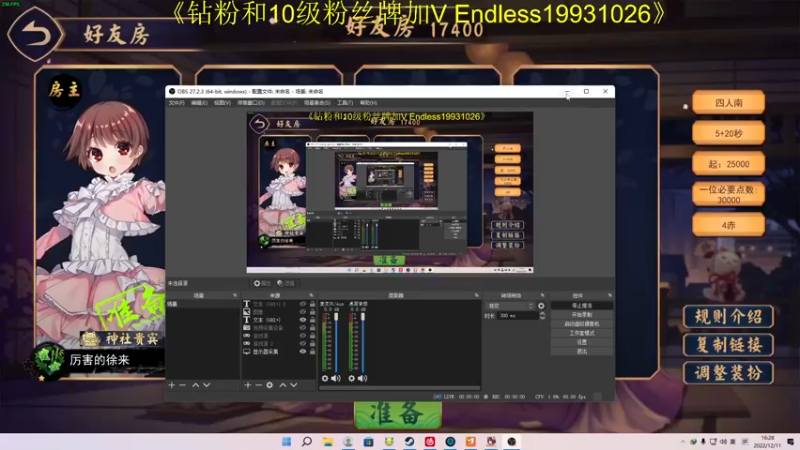Open the OBS icon in the taskbar
The height and width of the screenshot is (450, 800).
pyautogui.click(x=512, y=441)
